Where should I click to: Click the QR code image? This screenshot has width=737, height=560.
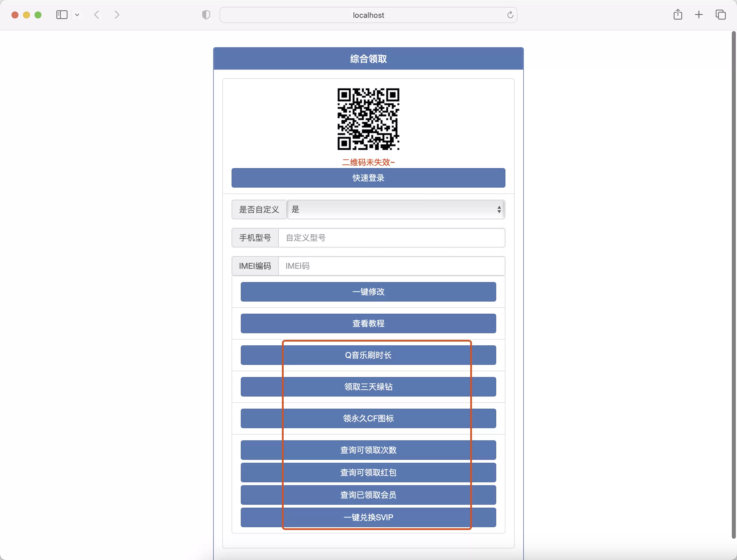368,119
